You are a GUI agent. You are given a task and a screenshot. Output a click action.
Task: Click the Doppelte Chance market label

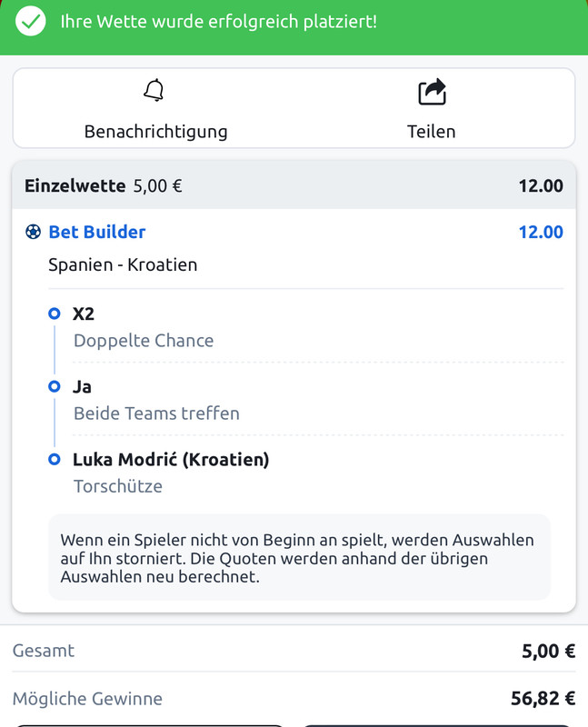pos(144,341)
